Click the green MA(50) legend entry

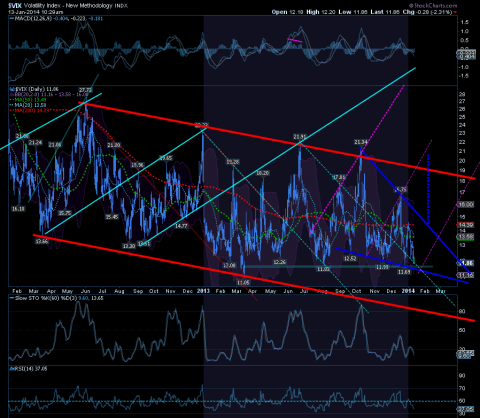pyautogui.click(x=29, y=100)
